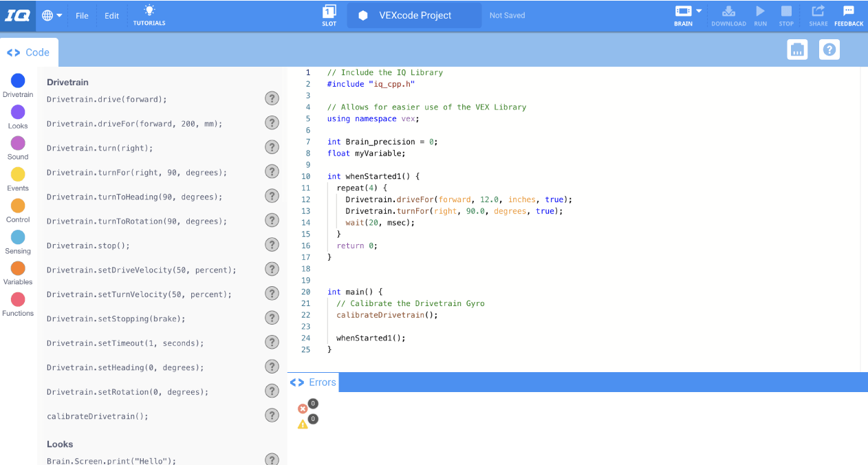868x465 pixels.
Task: Open the File menu
Action: pyautogui.click(x=82, y=16)
